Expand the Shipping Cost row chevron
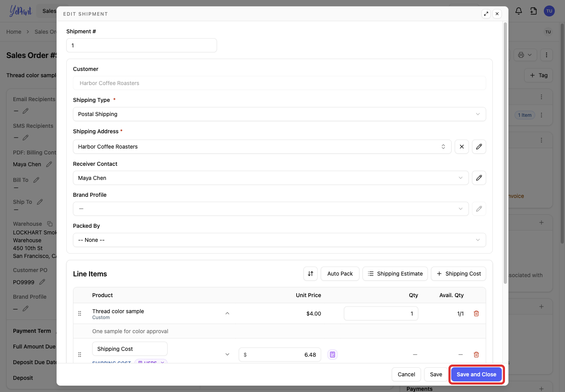 (x=227, y=355)
